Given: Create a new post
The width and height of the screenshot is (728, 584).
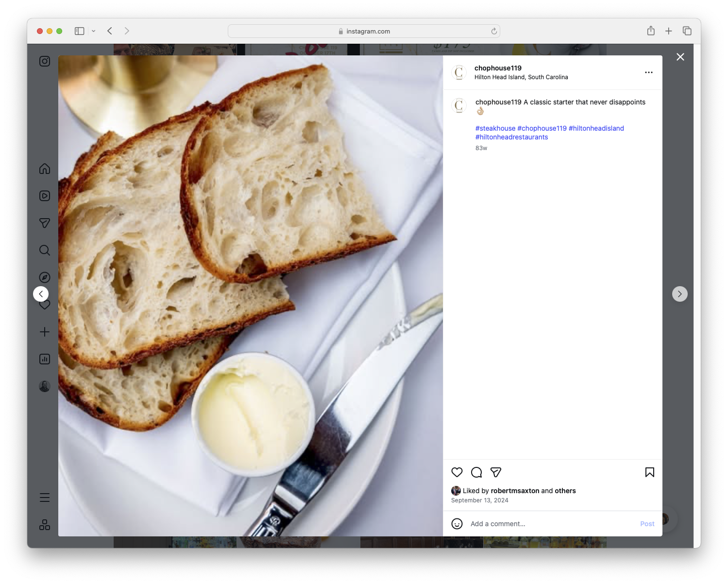Looking at the screenshot, I should coord(44,332).
